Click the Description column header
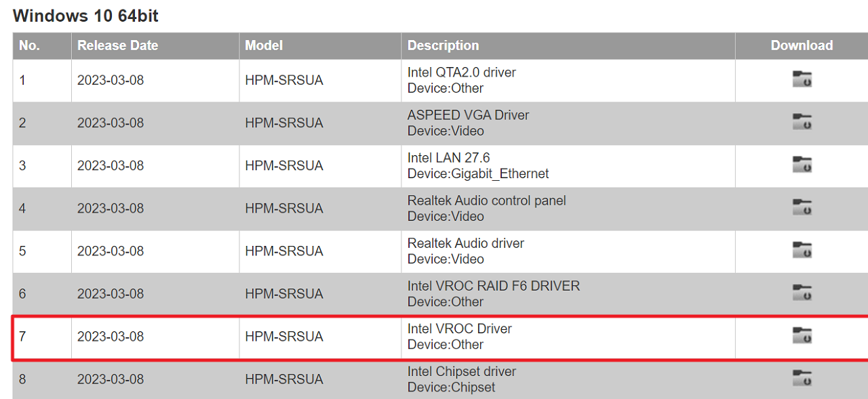868x399 pixels. click(x=443, y=45)
